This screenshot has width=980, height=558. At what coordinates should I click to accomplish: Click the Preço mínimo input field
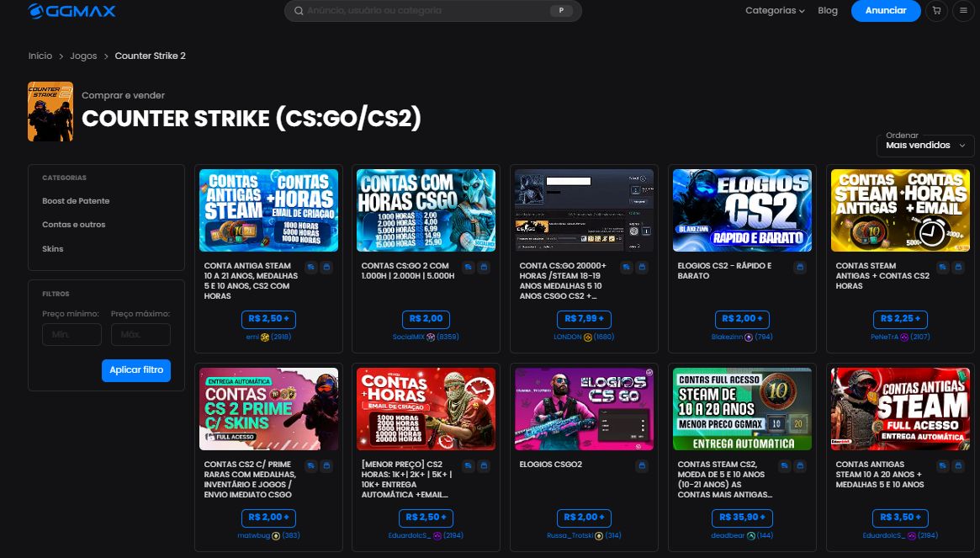click(x=72, y=334)
